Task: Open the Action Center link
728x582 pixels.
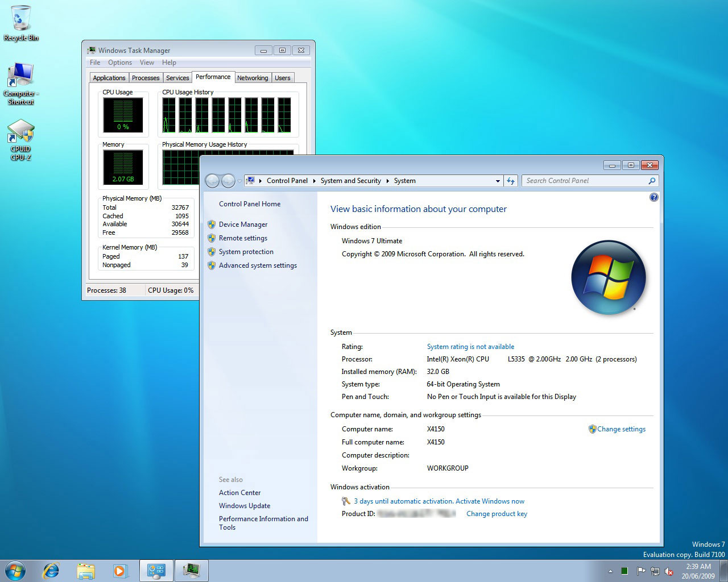Action: [240, 493]
